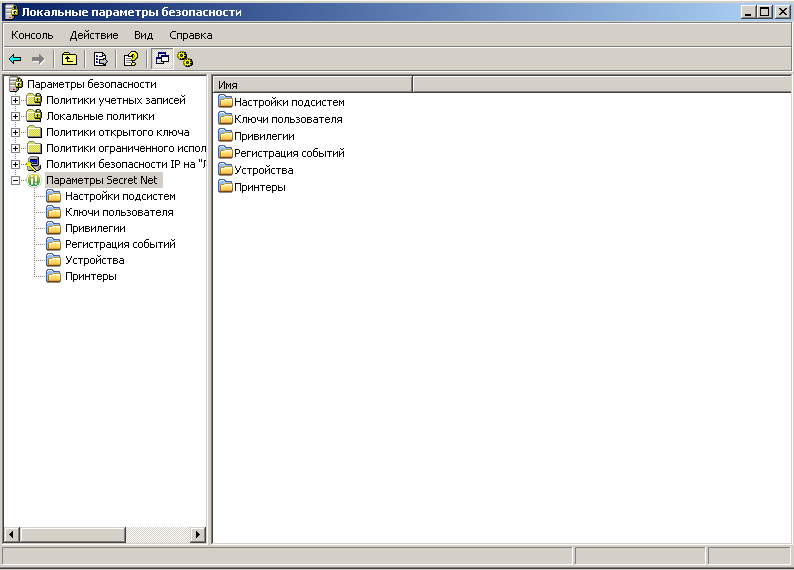The image size is (794, 570).
Task: Open Help via the question mark toolbar icon
Action: tap(131, 59)
